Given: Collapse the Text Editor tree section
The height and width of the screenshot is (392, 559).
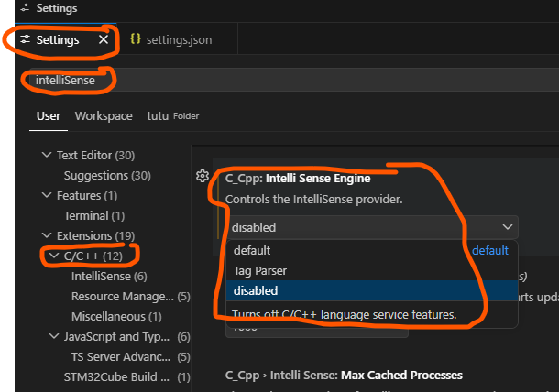Looking at the screenshot, I should [x=47, y=155].
